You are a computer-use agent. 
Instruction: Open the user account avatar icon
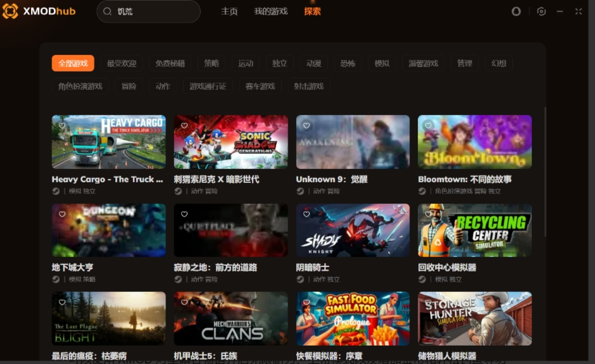click(x=517, y=11)
